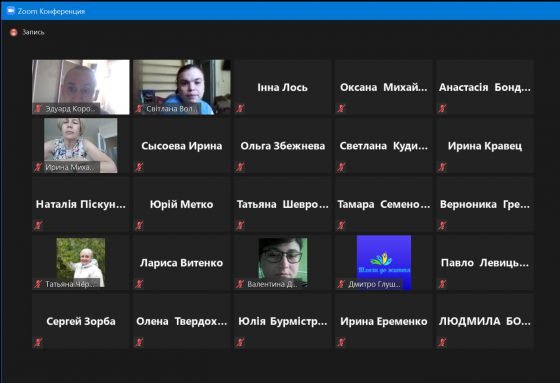The image size is (560, 383).
Task: Click the name 'Юлія Бурмістр...'
Action: pyautogui.click(x=282, y=322)
